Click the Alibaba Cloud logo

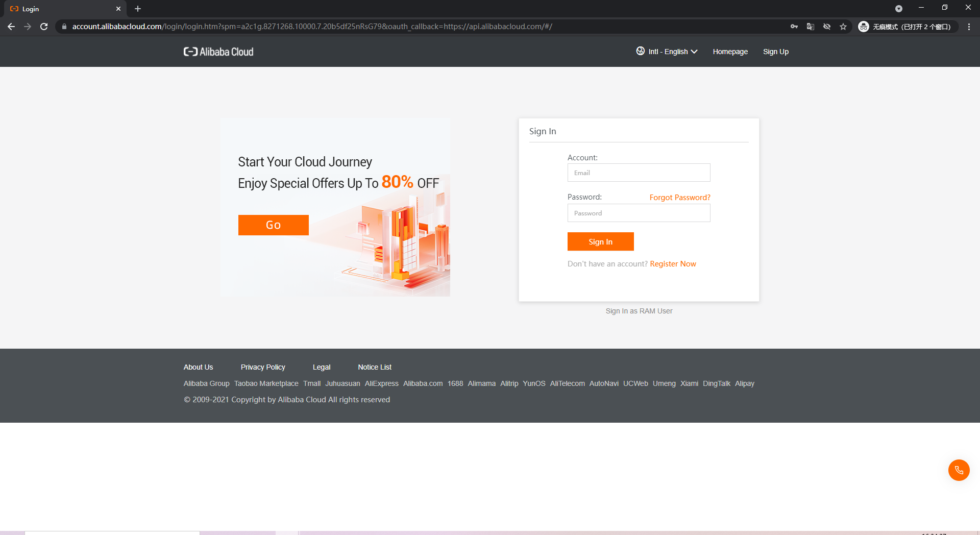[x=218, y=52]
